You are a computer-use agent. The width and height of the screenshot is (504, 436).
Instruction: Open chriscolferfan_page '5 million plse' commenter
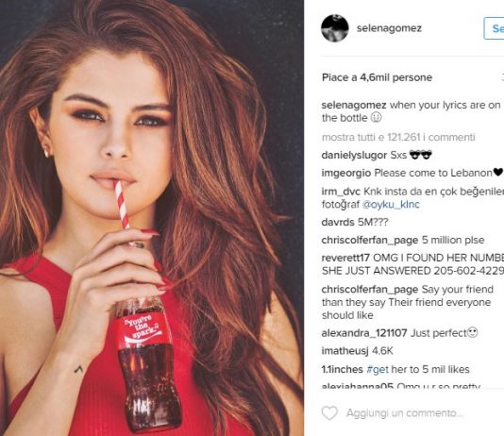click(370, 240)
